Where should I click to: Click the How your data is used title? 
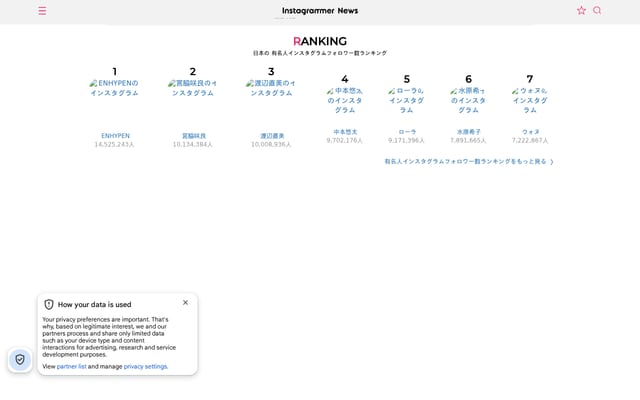pyautogui.click(x=95, y=304)
